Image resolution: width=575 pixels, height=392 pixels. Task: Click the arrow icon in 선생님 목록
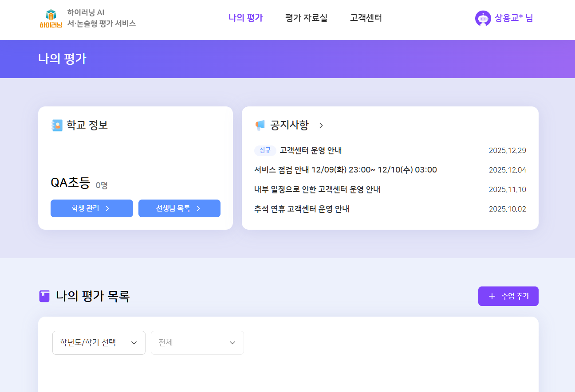[198, 208]
